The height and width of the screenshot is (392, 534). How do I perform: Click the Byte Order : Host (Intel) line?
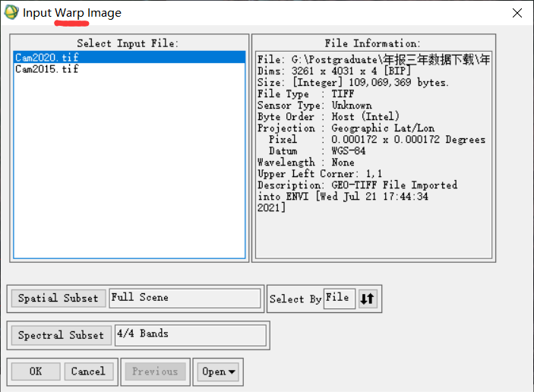tap(328, 116)
